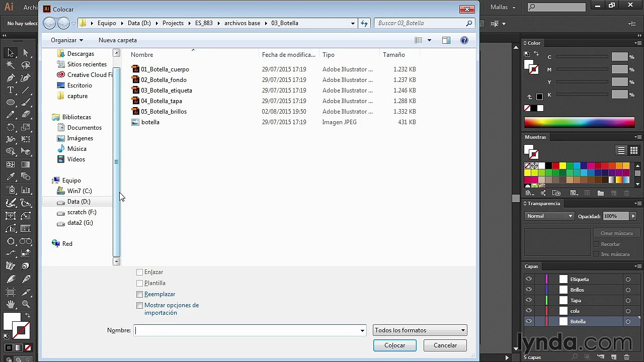The width and height of the screenshot is (644, 362).
Task: Hide the Brillos layer
Action: [x=529, y=290]
